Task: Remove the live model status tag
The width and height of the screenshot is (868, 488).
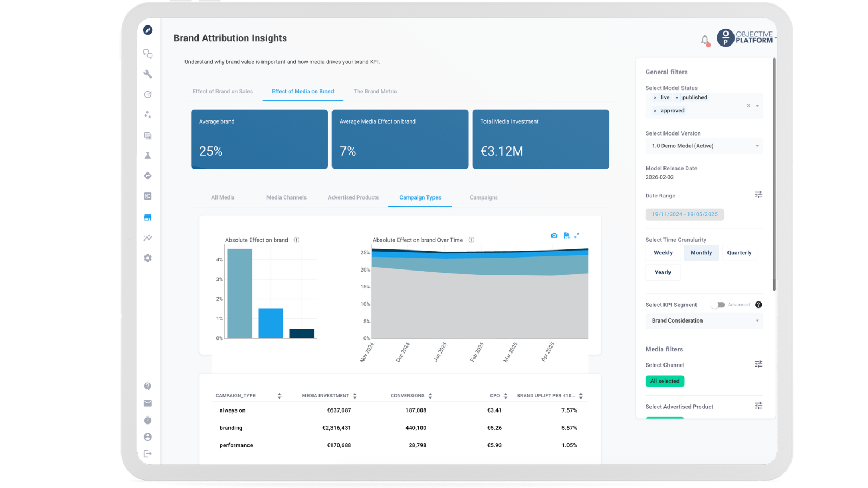Action: pos(655,98)
